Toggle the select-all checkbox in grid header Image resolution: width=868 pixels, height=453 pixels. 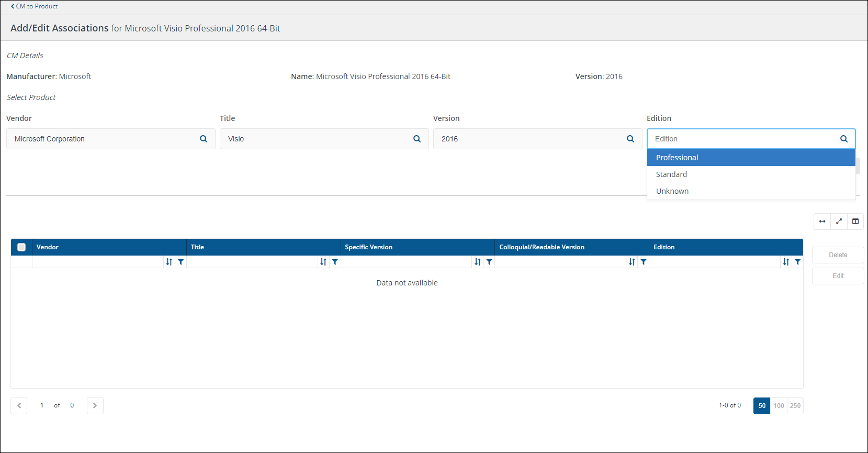click(x=21, y=247)
